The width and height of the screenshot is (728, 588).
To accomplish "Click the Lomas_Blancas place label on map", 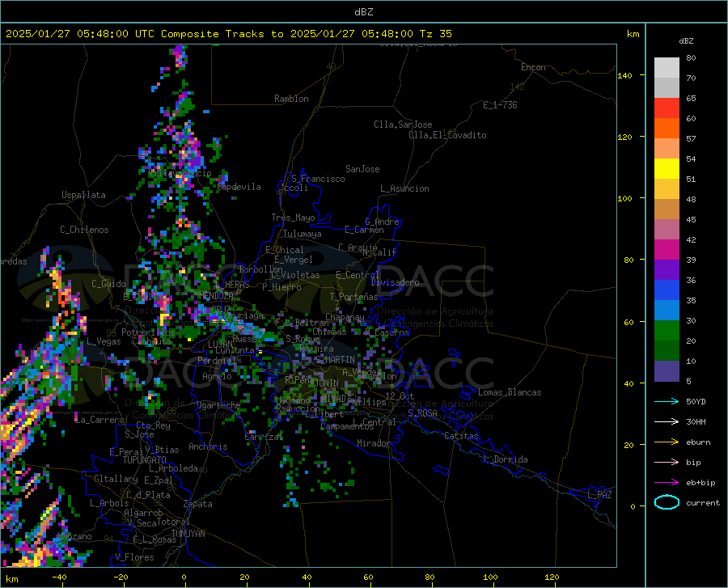I will click(x=510, y=392).
